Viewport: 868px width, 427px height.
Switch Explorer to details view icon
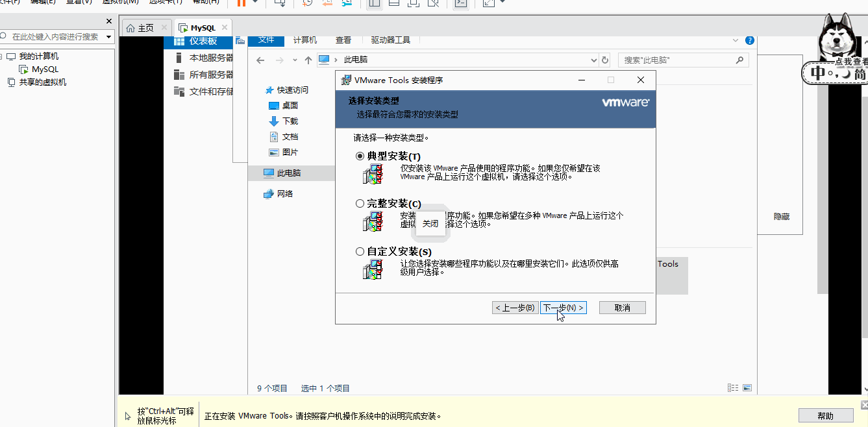tap(733, 388)
